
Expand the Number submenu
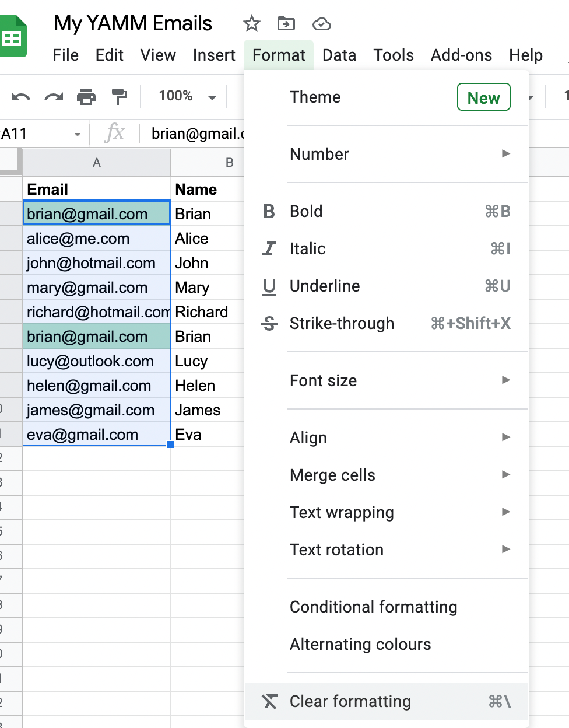pyautogui.click(x=319, y=154)
